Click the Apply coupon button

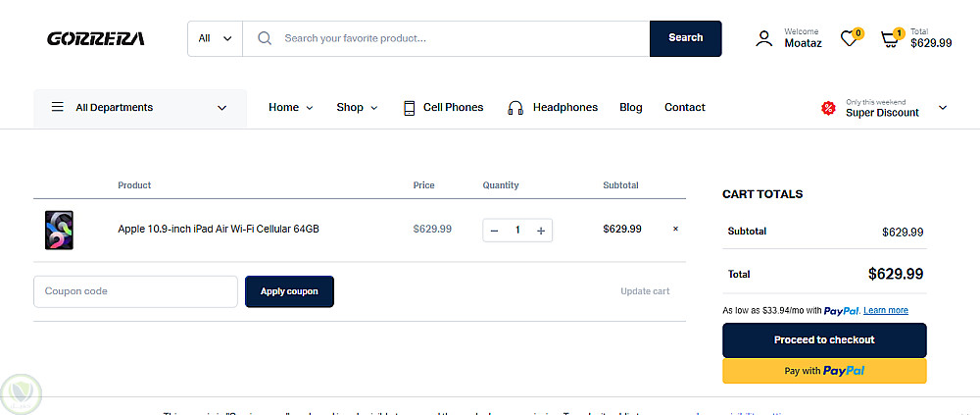(289, 291)
